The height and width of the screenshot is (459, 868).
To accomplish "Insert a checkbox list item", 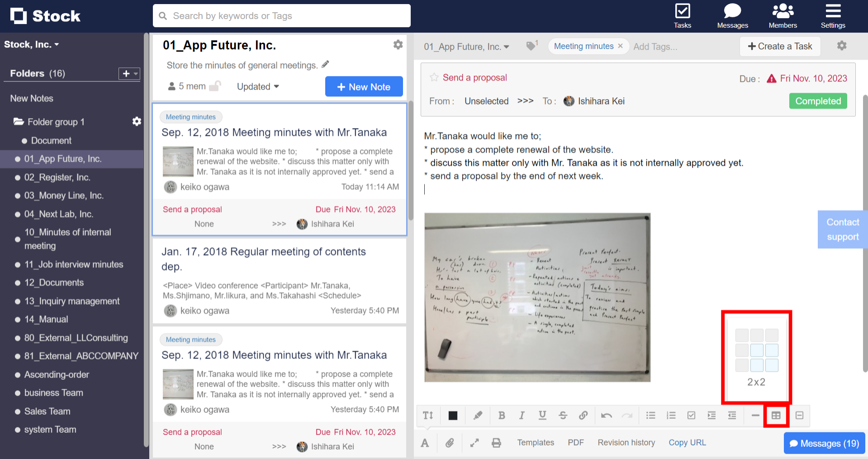I will (x=691, y=416).
